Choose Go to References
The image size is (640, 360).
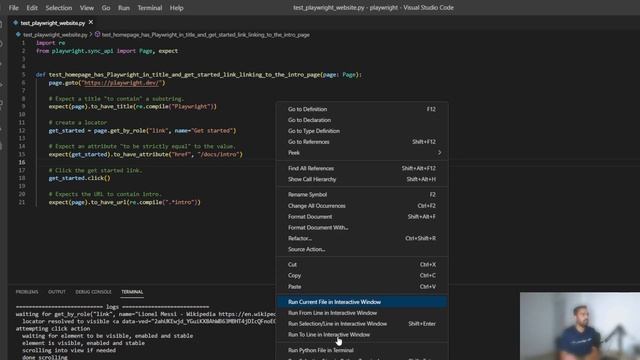pyautogui.click(x=362, y=142)
